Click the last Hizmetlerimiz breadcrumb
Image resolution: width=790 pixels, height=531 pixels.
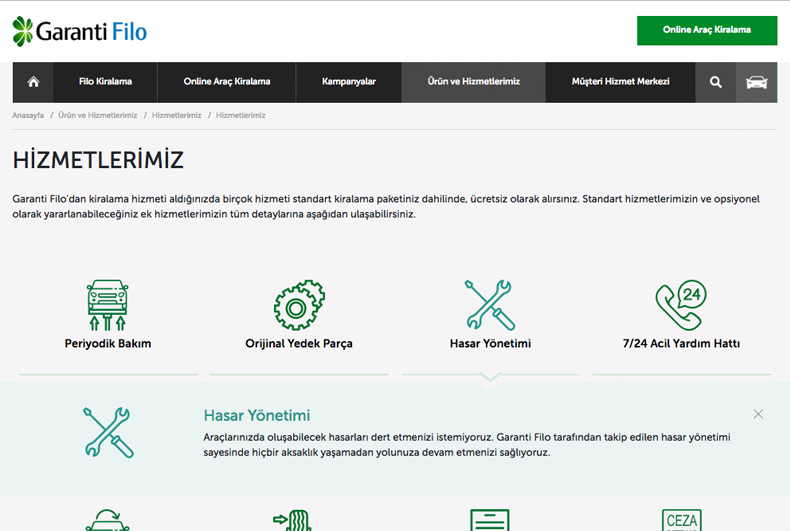(x=241, y=115)
